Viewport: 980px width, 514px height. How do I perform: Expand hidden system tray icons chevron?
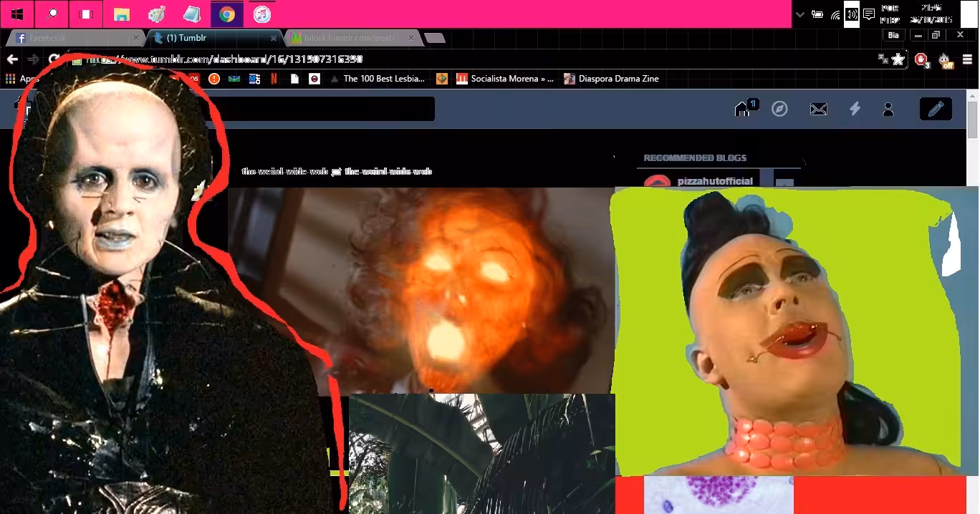click(800, 14)
